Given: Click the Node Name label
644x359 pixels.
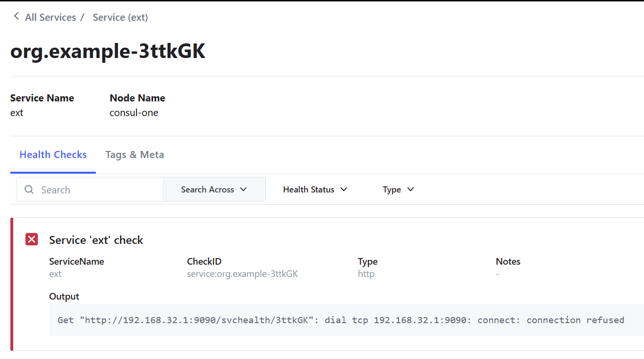Looking at the screenshot, I should point(137,98).
